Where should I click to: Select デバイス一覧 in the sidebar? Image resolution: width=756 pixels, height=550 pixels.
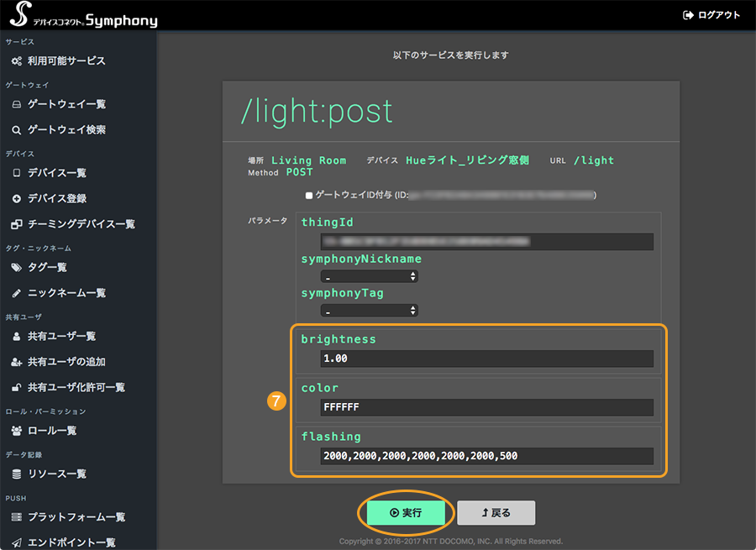point(57,173)
